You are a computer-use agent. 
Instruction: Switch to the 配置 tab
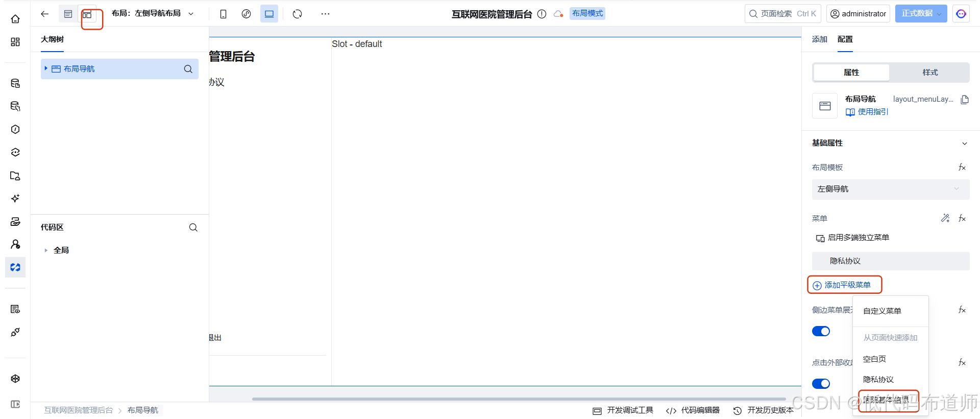tap(845, 39)
